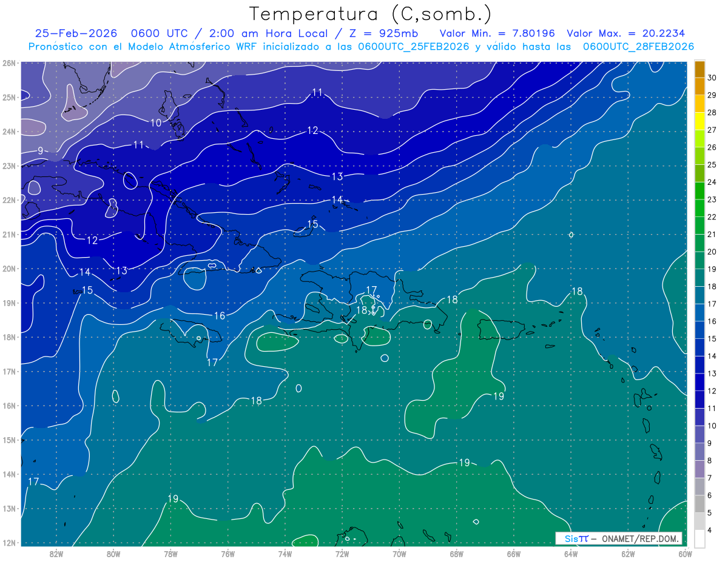The image size is (728, 562).
Task: Click the '23N' latitude axis label
Action: (8, 166)
